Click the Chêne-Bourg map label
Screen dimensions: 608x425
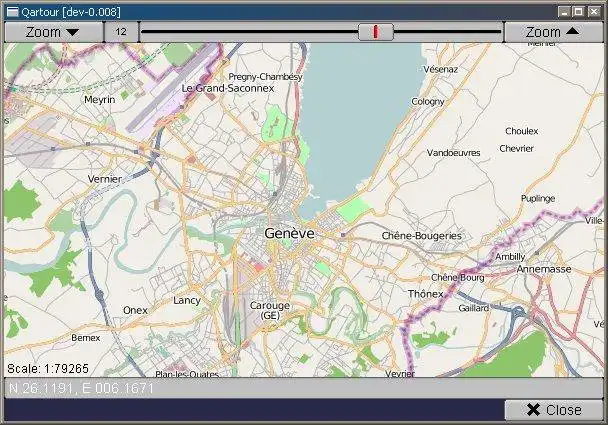(x=458, y=278)
